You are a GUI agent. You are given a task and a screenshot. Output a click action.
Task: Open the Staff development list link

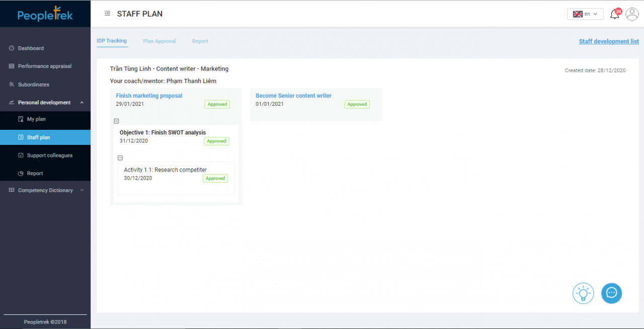[x=609, y=41]
